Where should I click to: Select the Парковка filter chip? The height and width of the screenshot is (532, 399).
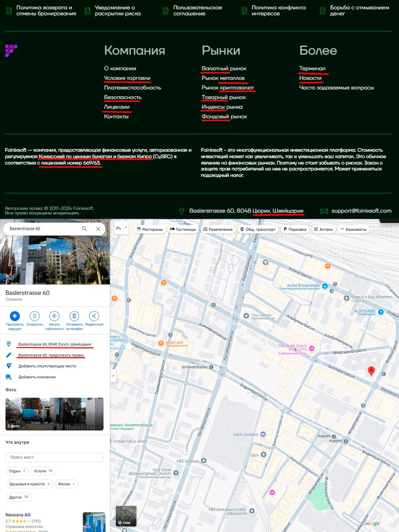click(x=295, y=229)
